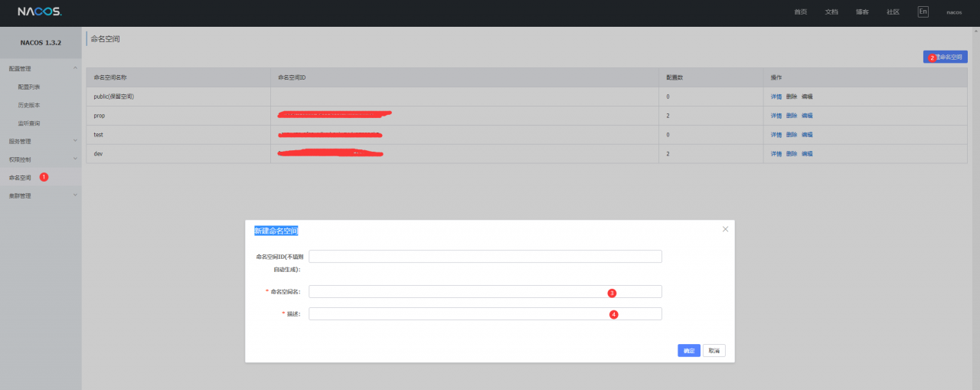
Task: Close the new namespace dialog with X
Action: point(725,229)
